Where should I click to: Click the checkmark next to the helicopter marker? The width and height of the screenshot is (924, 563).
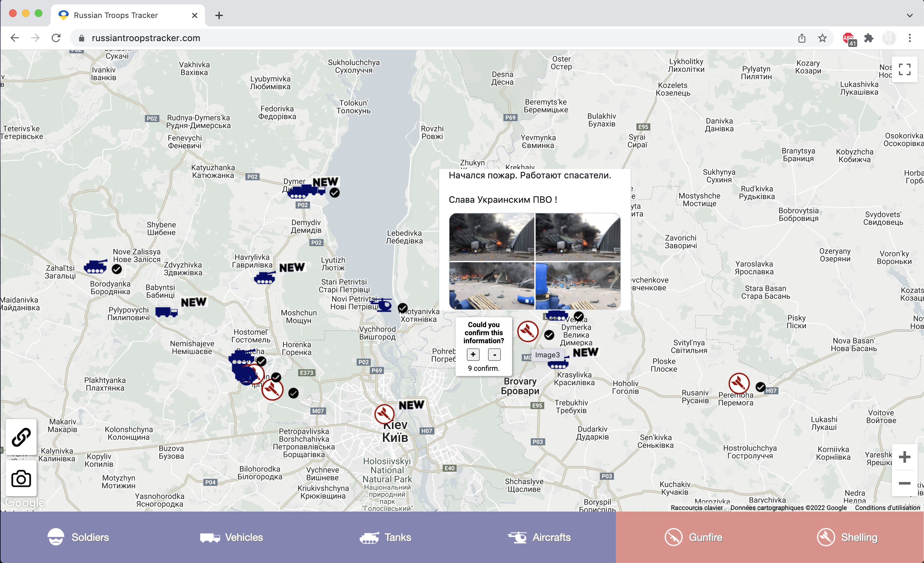pos(402,308)
